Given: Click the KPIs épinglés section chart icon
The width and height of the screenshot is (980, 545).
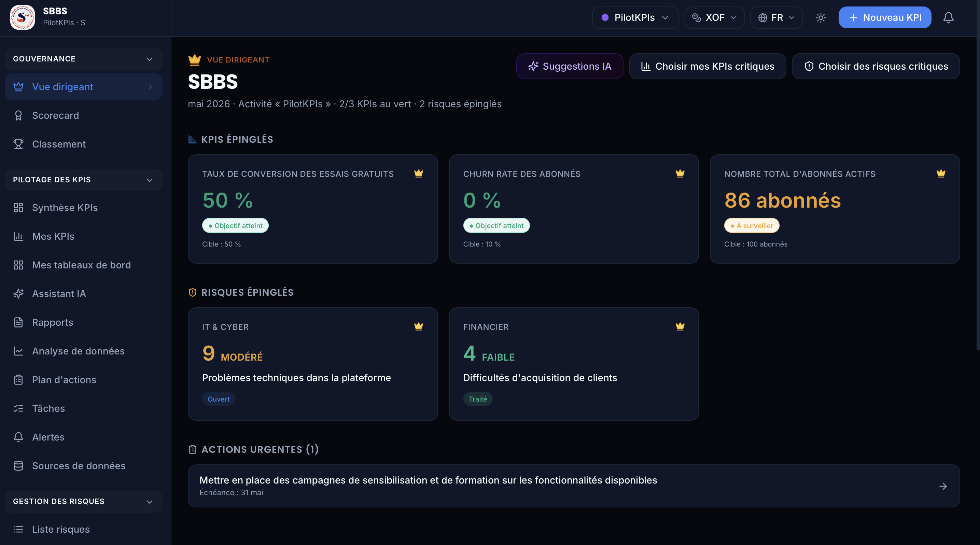Looking at the screenshot, I should click(192, 139).
